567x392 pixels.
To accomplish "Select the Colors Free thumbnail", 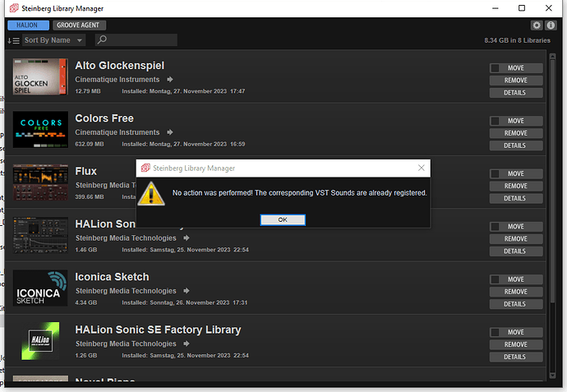I will (x=40, y=130).
